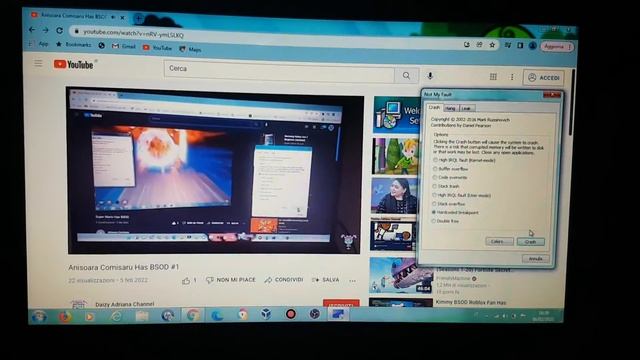Click the Crash button in NotMyFault
The height and width of the screenshot is (360, 640).
(x=530, y=242)
